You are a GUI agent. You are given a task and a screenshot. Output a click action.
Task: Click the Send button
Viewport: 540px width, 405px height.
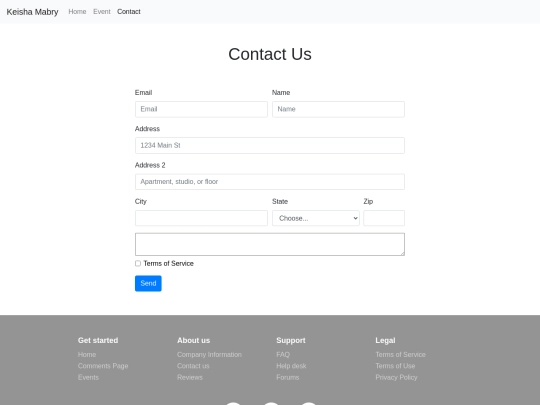(148, 283)
